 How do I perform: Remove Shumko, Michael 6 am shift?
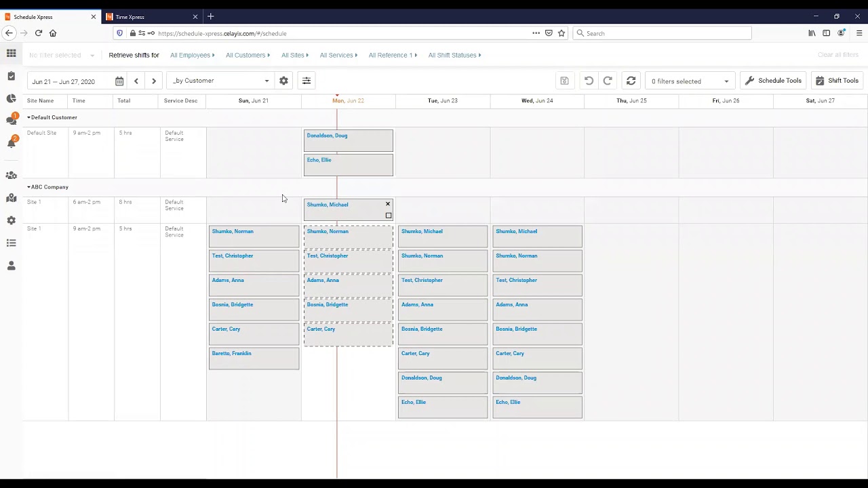pos(388,204)
